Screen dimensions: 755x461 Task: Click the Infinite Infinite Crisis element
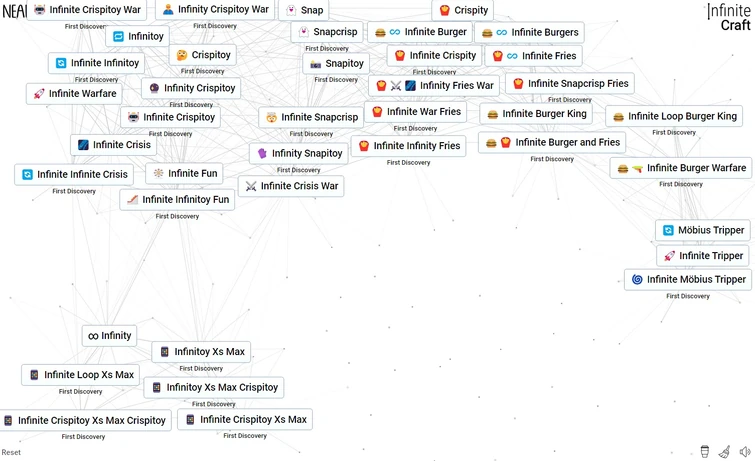(x=74, y=174)
